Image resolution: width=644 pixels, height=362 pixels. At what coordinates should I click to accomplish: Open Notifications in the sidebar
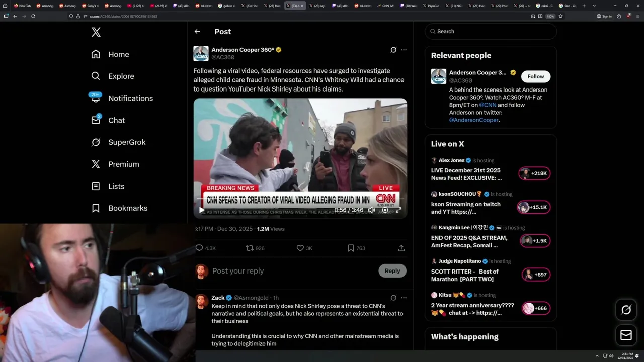(122, 98)
